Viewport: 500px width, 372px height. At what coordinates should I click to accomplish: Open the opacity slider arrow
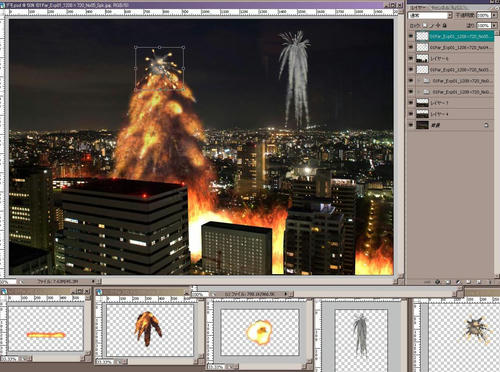[494, 15]
